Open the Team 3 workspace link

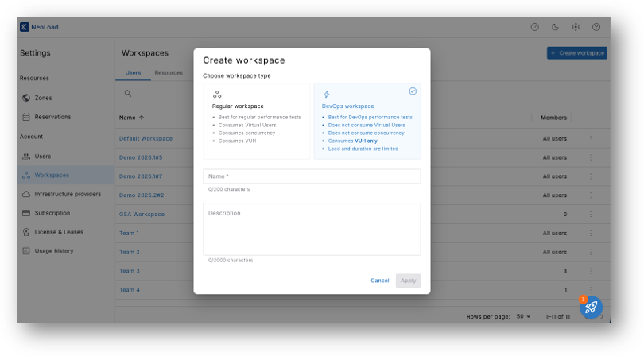coord(130,271)
